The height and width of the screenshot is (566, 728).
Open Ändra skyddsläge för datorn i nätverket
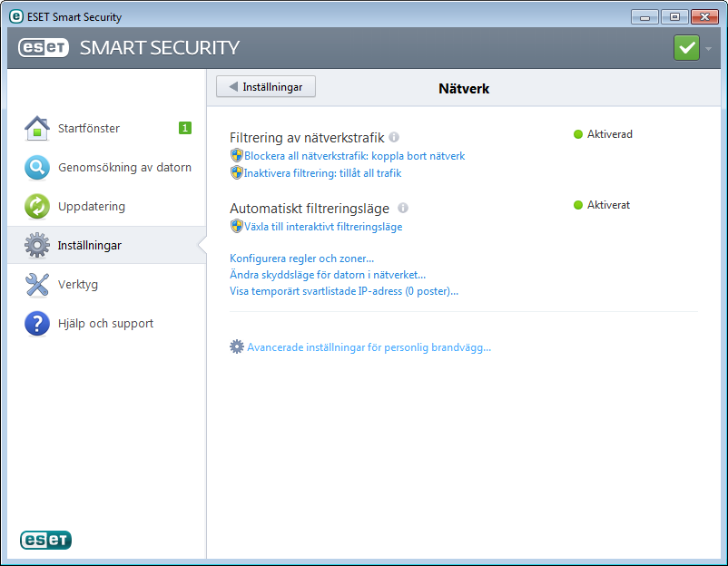328,275
